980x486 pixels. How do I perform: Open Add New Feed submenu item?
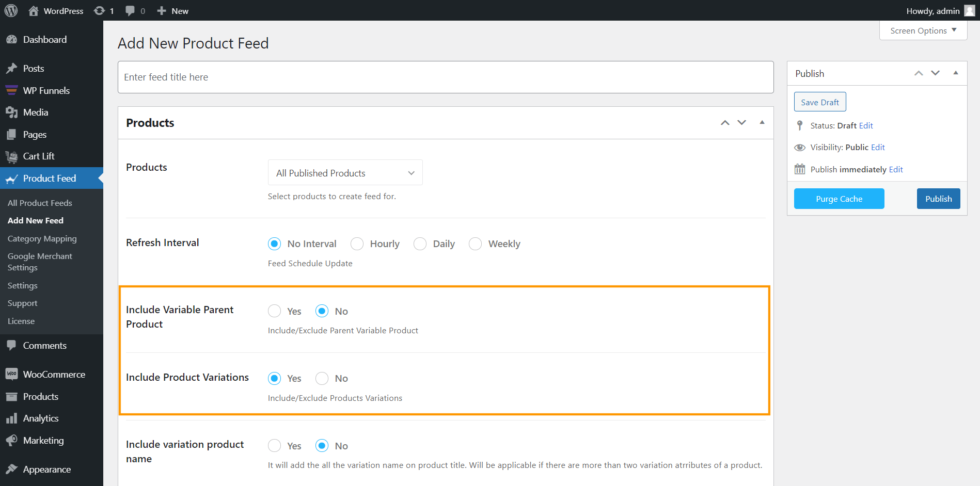(x=36, y=221)
